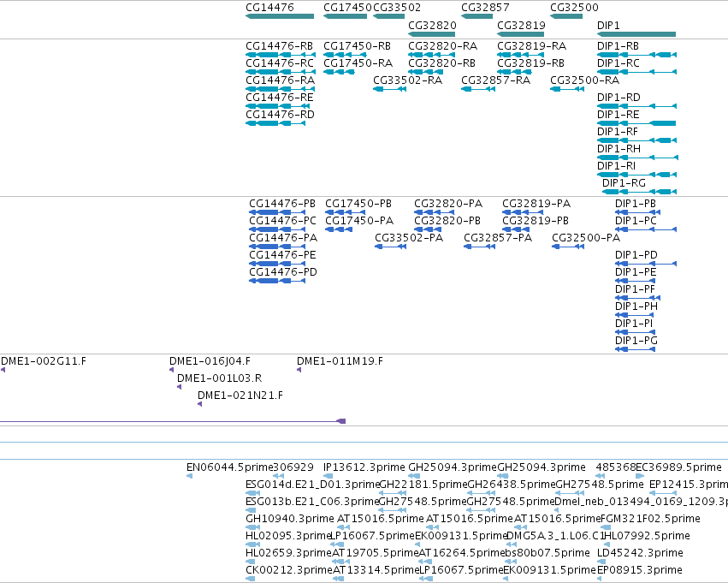Click transcript DIP1-RI

(x=617, y=166)
